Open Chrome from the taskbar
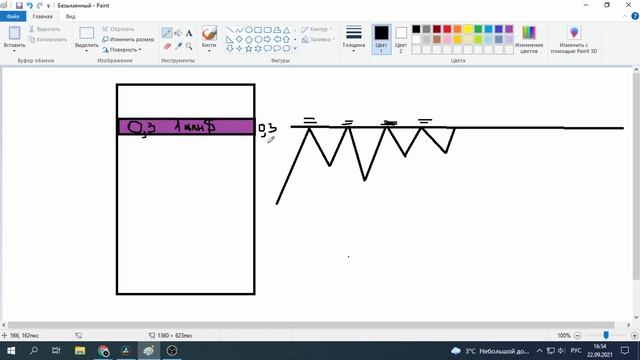Screen dimensions: 640x360 [103, 351]
